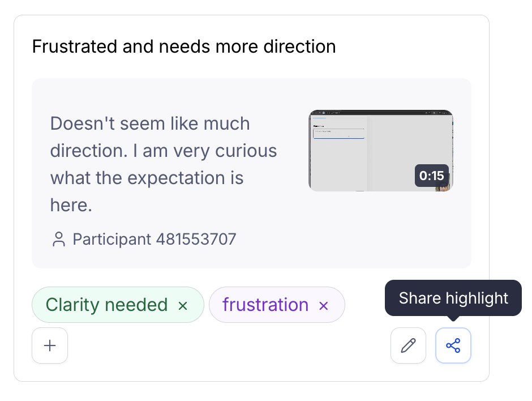Click the Share highlight icon button
The width and height of the screenshot is (532, 401).
point(453,345)
